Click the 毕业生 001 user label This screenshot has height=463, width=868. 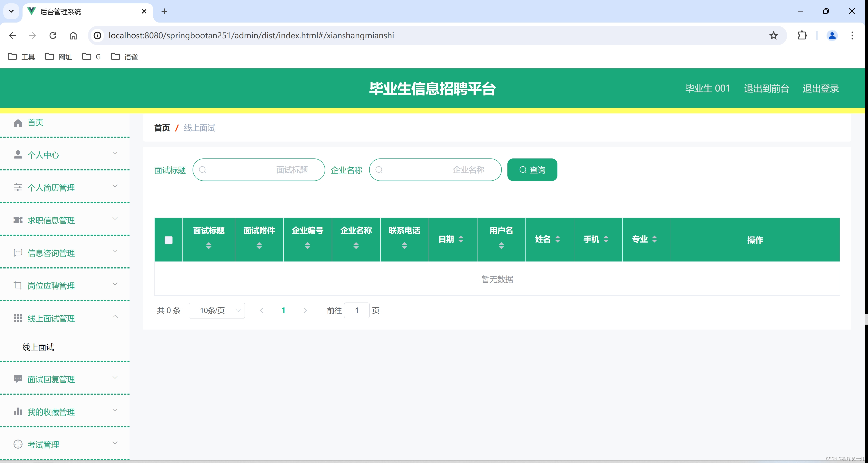(708, 88)
